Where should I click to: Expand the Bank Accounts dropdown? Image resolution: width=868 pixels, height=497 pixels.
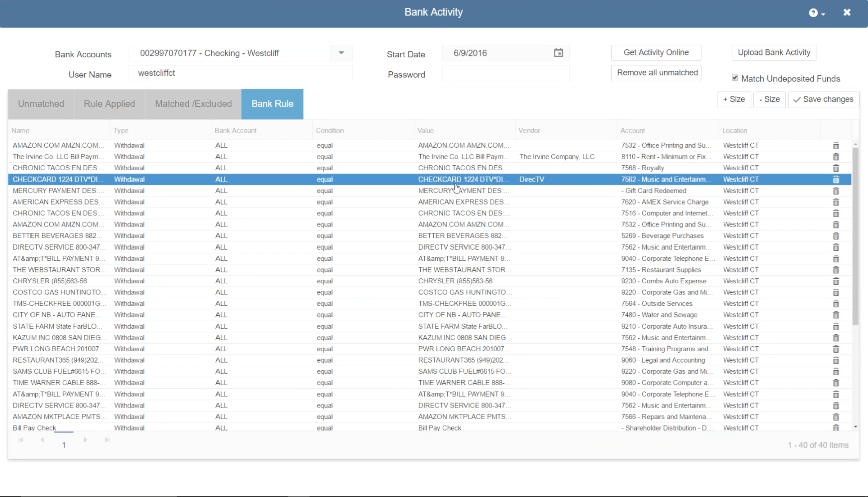[x=341, y=53]
